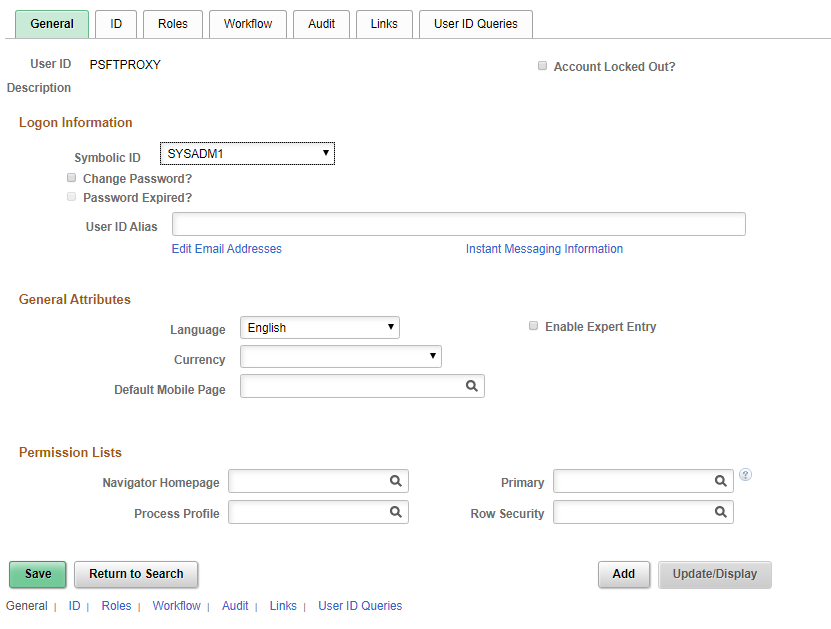
Task: Open Instant Messaging Information
Action: [544, 248]
